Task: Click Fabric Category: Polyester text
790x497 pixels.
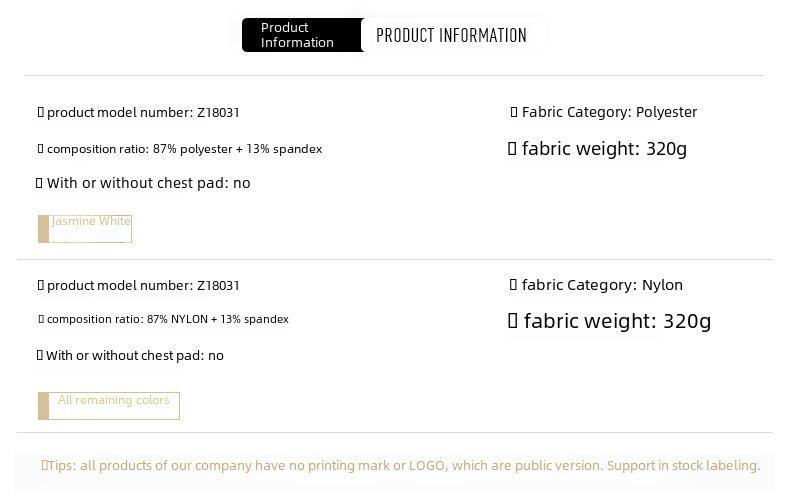Action: click(609, 112)
